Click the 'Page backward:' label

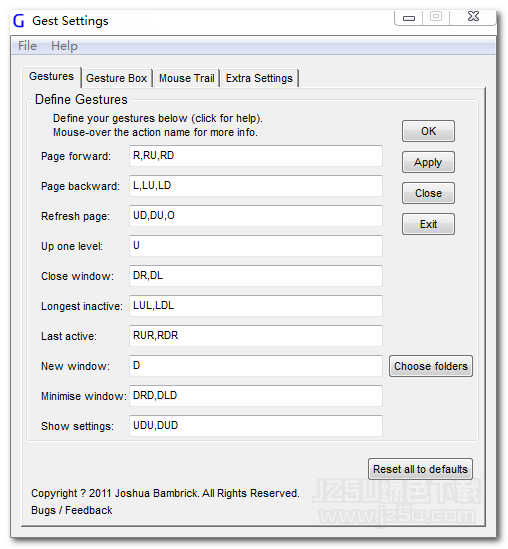click(x=80, y=186)
